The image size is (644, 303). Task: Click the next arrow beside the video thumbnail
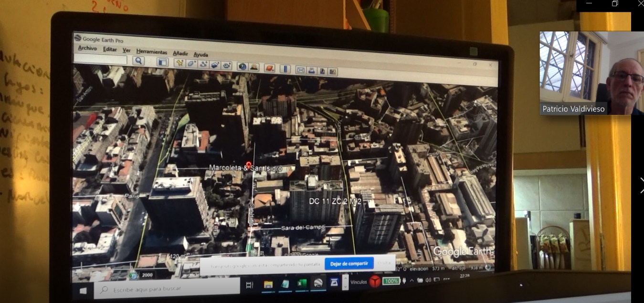point(641,185)
